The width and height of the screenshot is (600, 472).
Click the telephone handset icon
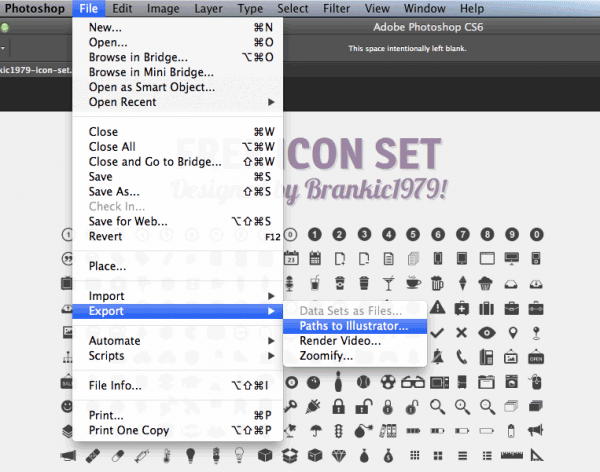[462, 357]
